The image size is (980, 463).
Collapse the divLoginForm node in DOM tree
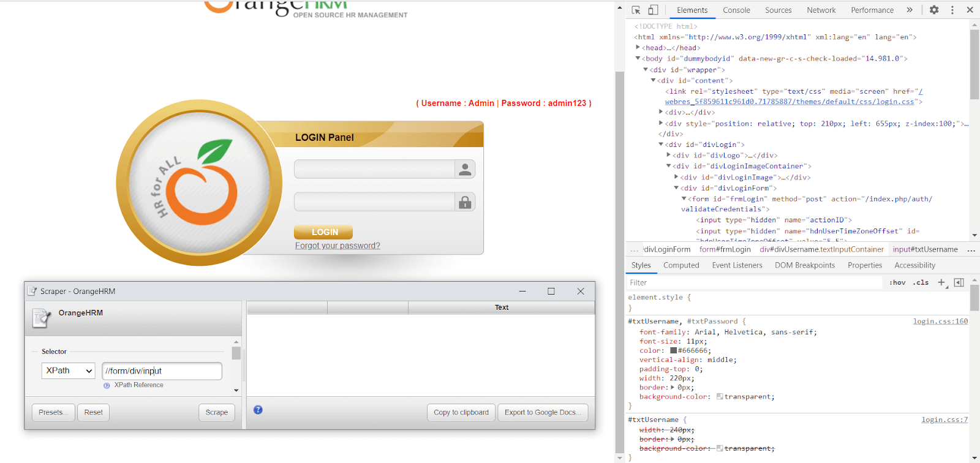[x=676, y=188]
